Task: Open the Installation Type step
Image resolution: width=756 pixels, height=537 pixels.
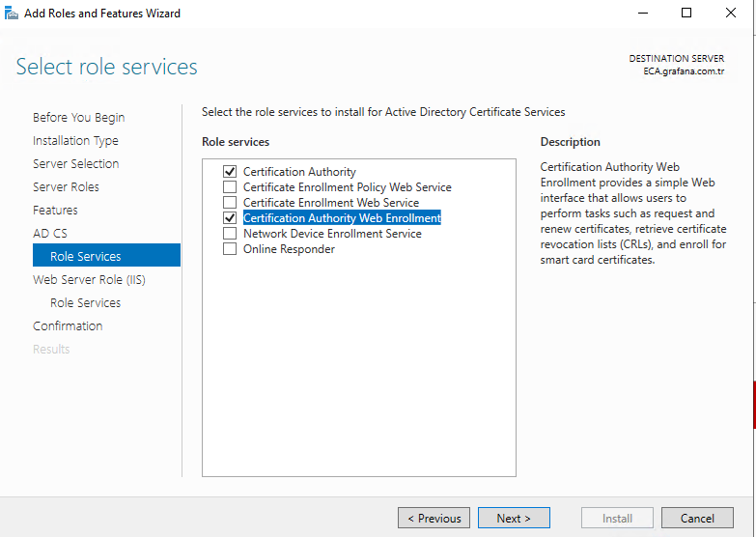Action: point(75,140)
